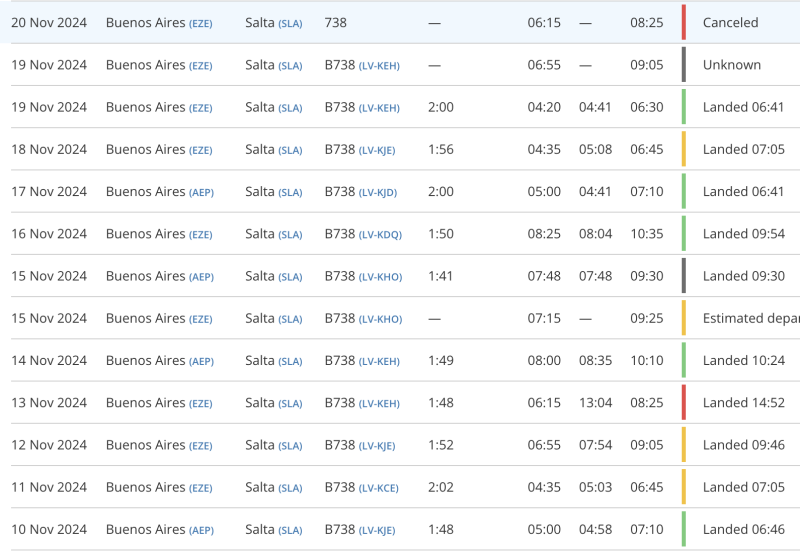Click the SLA airport code in 12 Nov row
800x551 pixels.
point(290,446)
